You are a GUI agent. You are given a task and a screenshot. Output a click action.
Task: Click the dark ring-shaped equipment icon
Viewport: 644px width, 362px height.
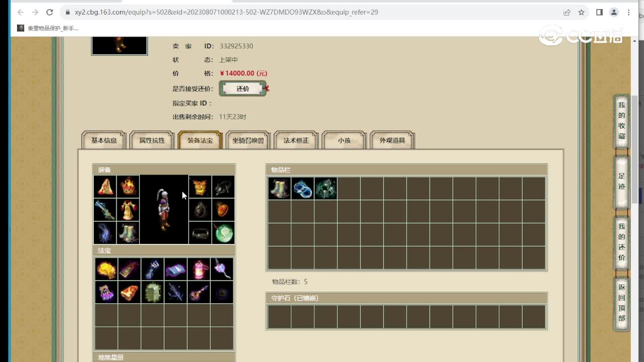coord(200,210)
